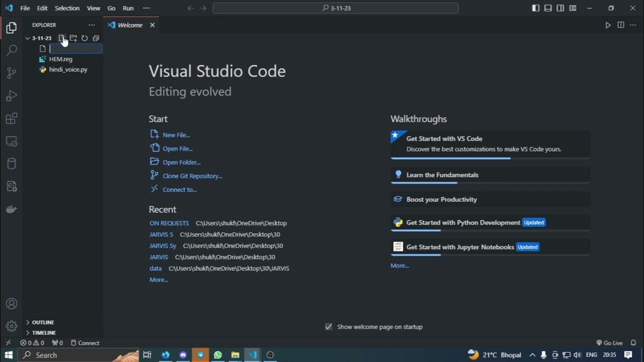This screenshot has height=362, width=644.
Task: Open recent folder JARVIS 5y
Action: (163, 246)
